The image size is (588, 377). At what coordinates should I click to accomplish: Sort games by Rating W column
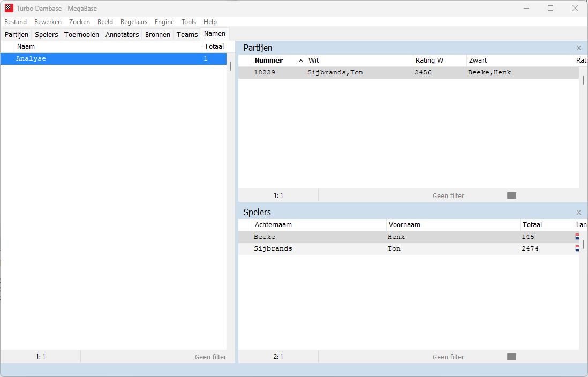point(440,61)
